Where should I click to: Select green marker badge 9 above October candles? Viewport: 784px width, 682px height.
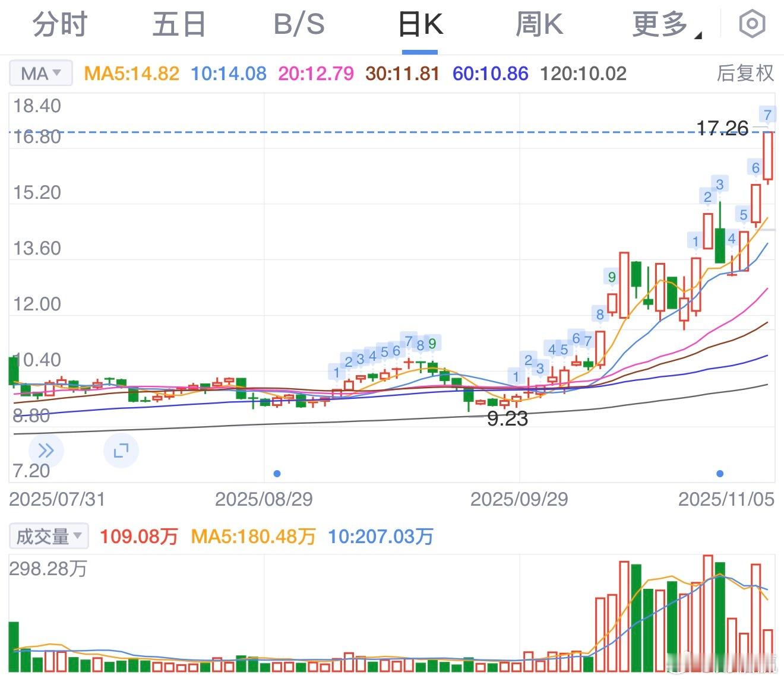pyautogui.click(x=612, y=275)
